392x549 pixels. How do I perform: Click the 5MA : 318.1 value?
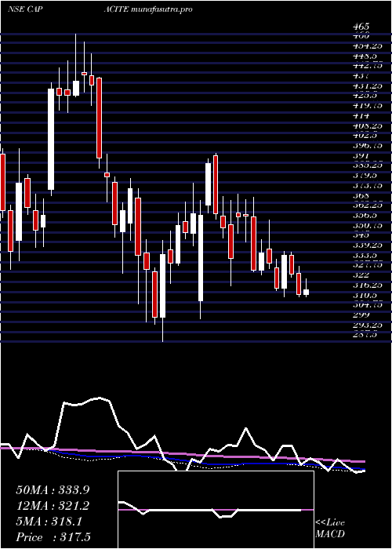click(49, 522)
